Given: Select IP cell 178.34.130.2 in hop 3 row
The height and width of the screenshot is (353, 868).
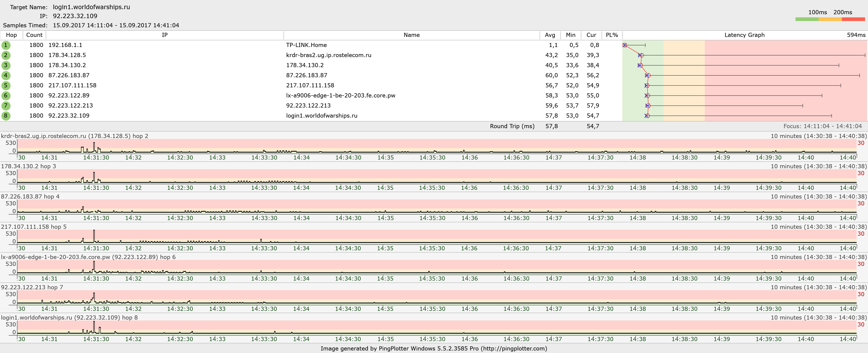Looking at the screenshot, I should (67, 65).
